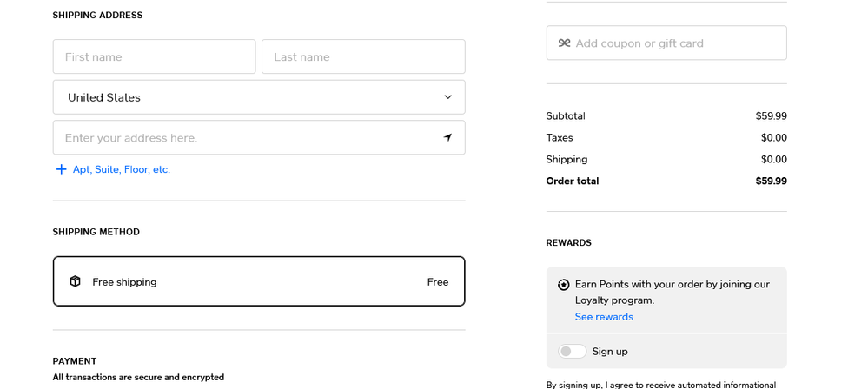868x389 pixels.
Task: Click the Order total amount $59.99
Action: pyautogui.click(x=772, y=181)
